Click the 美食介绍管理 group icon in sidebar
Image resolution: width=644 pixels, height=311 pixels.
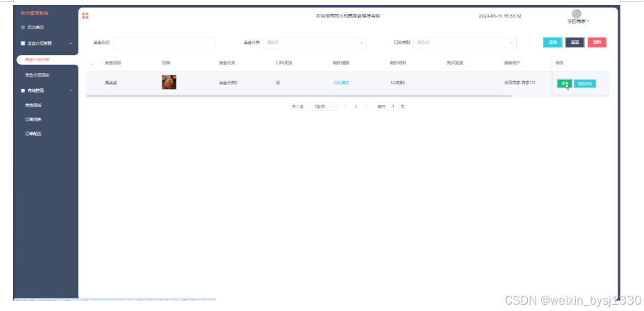(x=23, y=43)
